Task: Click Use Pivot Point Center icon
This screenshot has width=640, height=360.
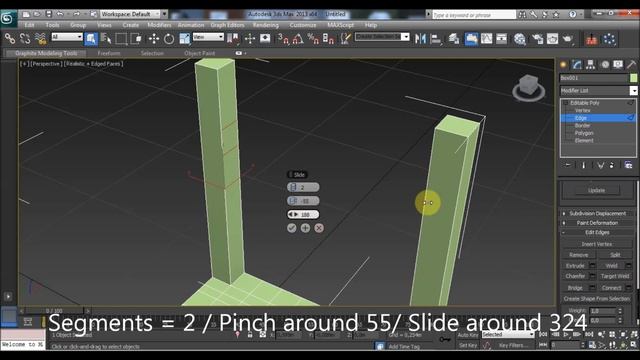Action: point(233,39)
